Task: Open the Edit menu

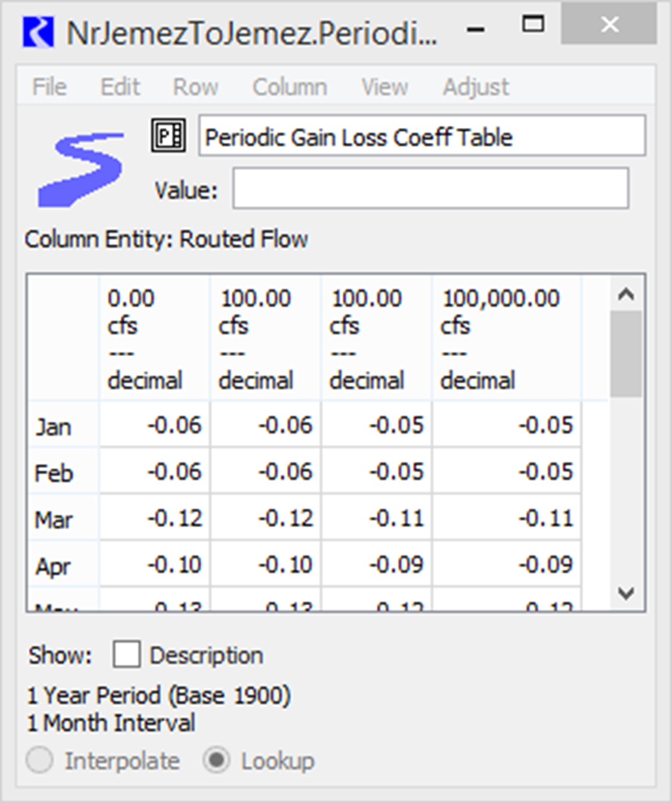Action: (x=120, y=87)
